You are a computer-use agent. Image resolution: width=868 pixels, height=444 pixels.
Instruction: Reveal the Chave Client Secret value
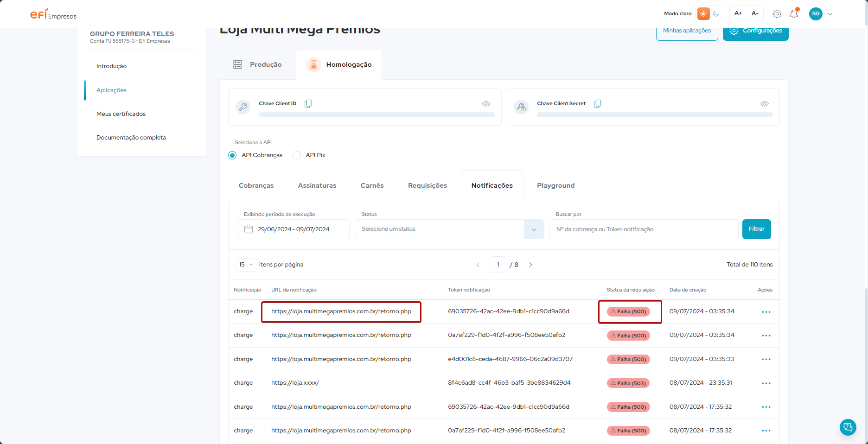tap(765, 104)
